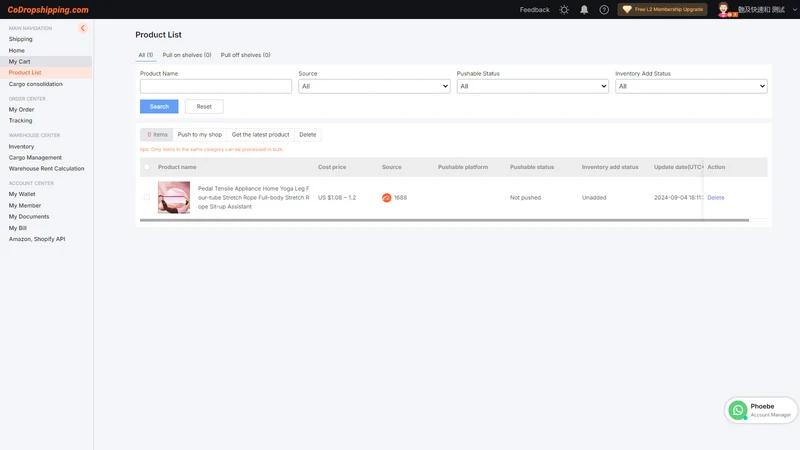Click Get the latest product button
This screenshot has width=800, height=450.
pos(260,135)
